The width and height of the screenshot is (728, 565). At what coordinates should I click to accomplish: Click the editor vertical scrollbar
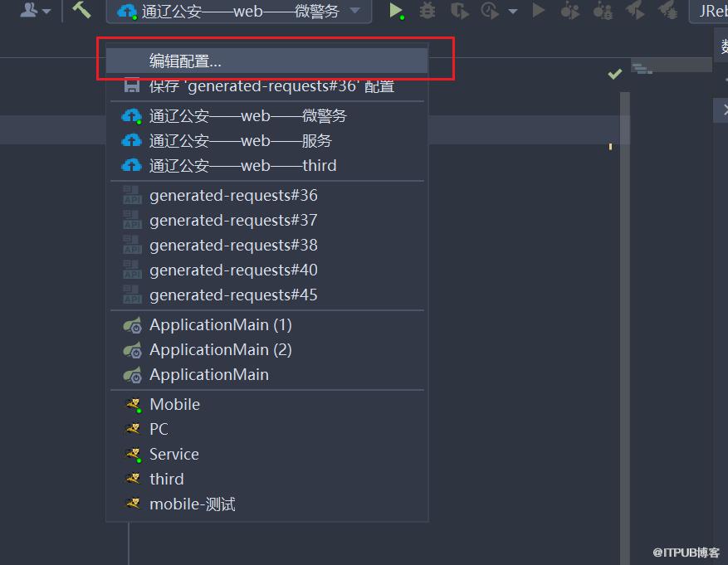click(625, 329)
